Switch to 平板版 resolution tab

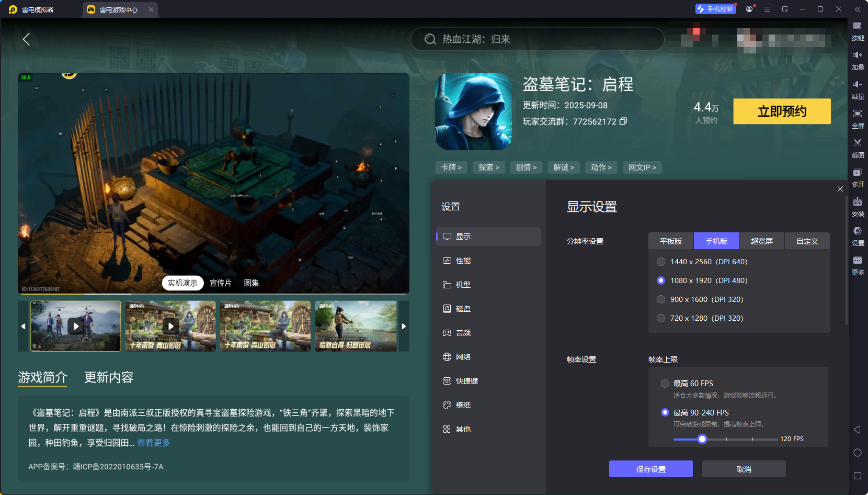(x=671, y=241)
